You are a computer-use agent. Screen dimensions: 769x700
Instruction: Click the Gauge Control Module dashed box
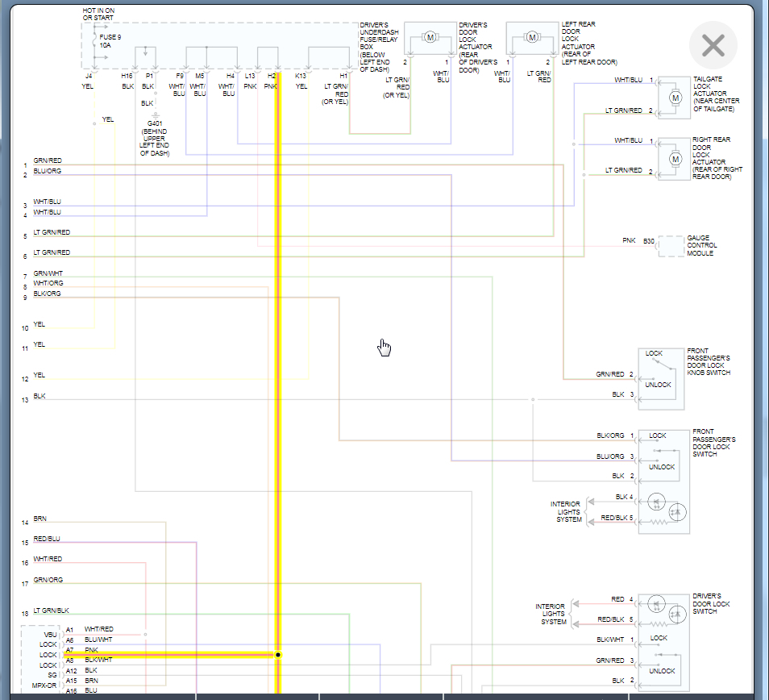671,246
